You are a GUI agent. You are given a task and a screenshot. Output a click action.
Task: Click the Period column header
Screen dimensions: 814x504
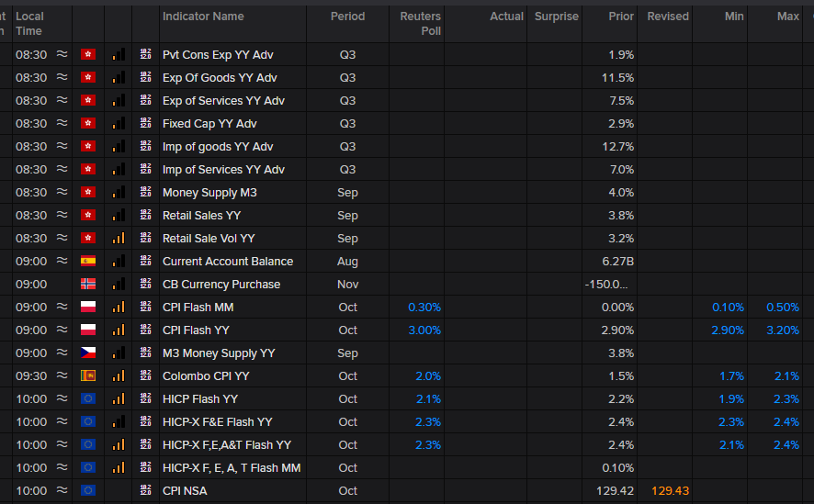tap(347, 17)
